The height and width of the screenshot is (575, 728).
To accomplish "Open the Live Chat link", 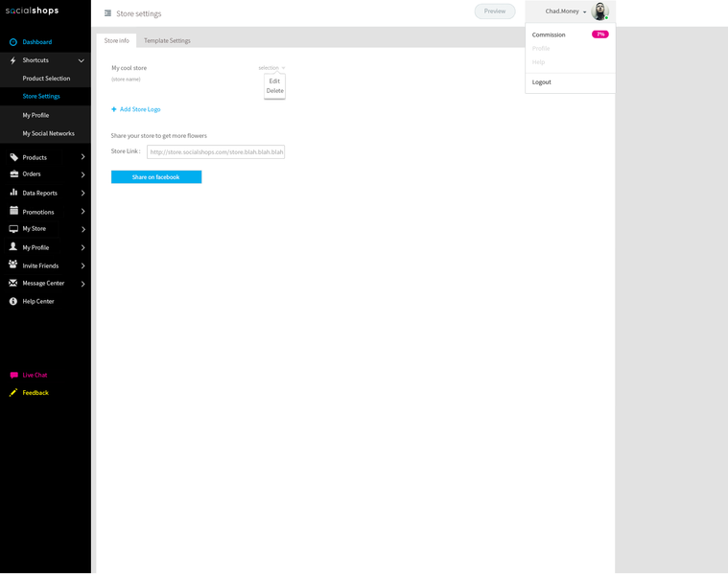I will pyautogui.click(x=35, y=375).
